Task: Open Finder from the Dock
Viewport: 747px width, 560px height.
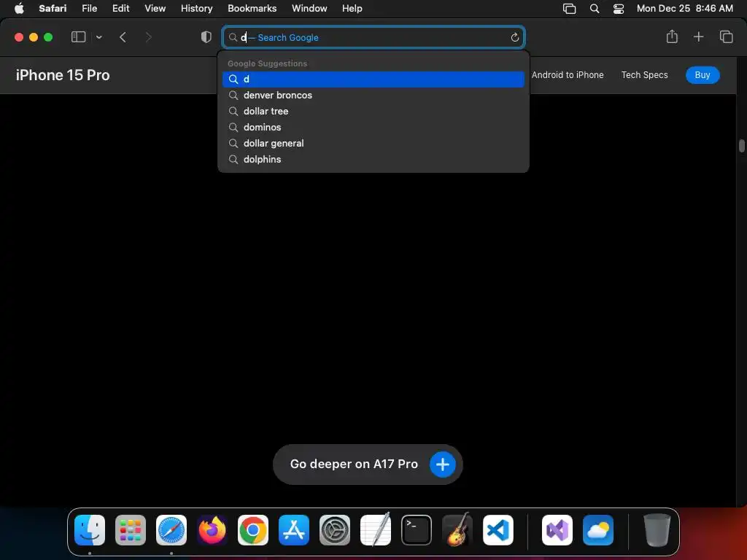Action: click(90, 530)
